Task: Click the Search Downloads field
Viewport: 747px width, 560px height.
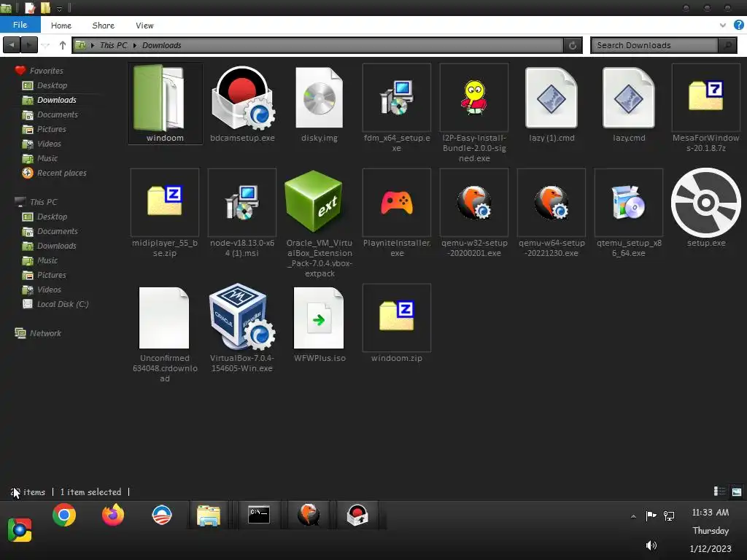Action: pos(654,45)
